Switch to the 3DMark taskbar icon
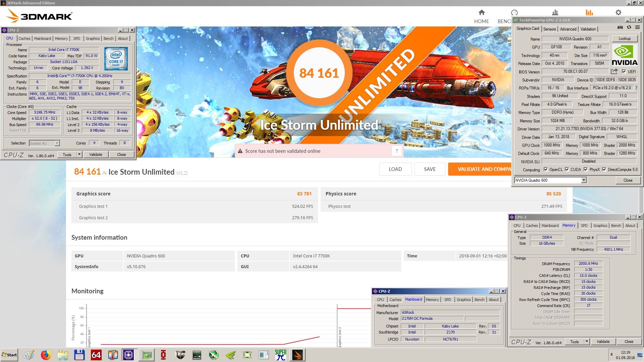Viewport: 644px width, 362px height. pyautogui.click(x=298, y=355)
